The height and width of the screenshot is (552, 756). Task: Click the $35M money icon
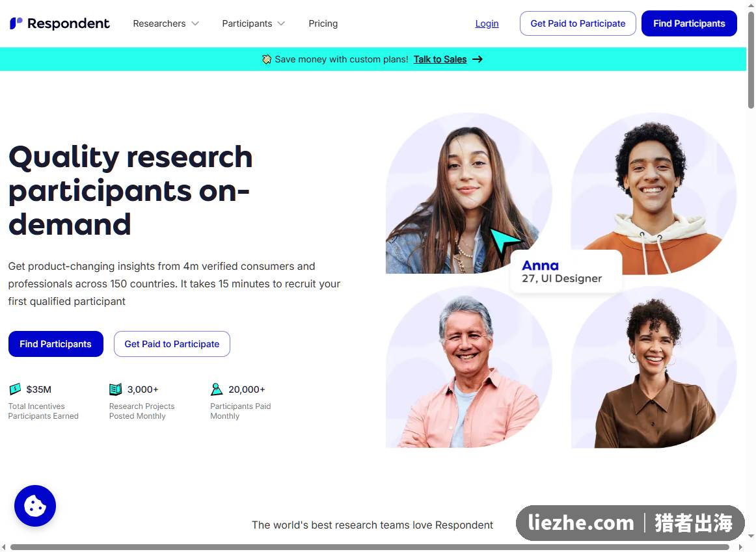pyautogui.click(x=15, y=389)
